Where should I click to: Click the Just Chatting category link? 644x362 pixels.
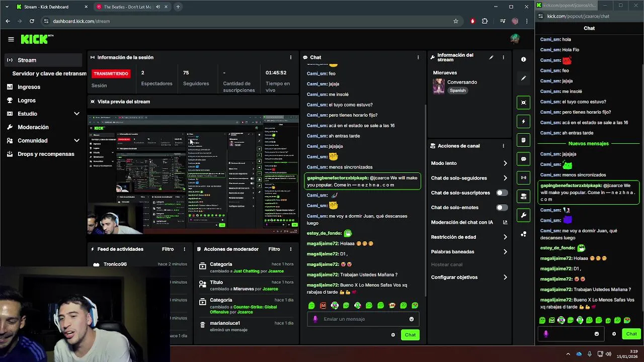click(247, 271)
